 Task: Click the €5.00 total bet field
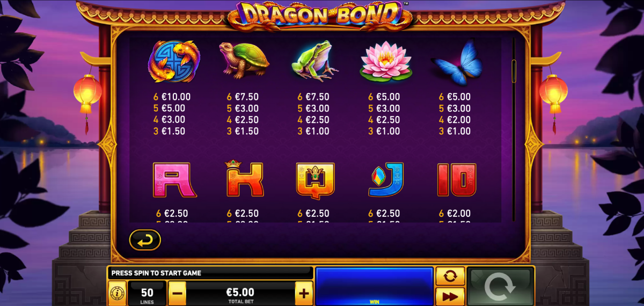[x=240, y=294]
